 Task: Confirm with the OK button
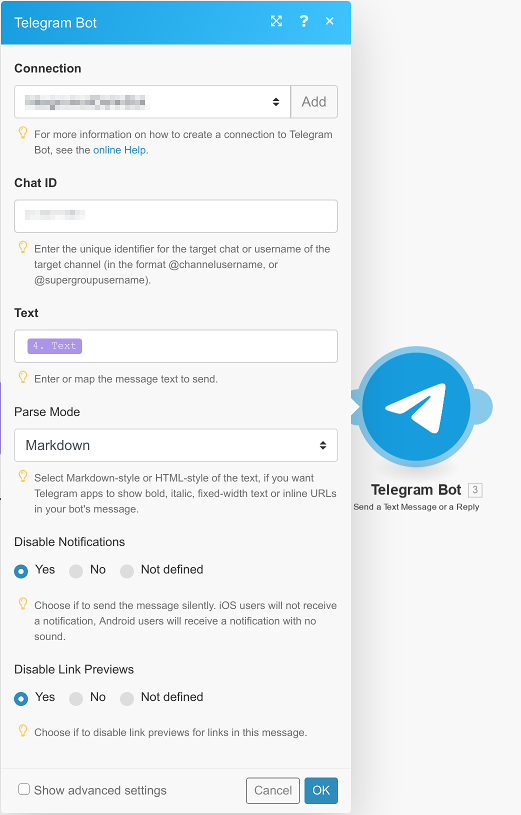[x=321, y=791]
